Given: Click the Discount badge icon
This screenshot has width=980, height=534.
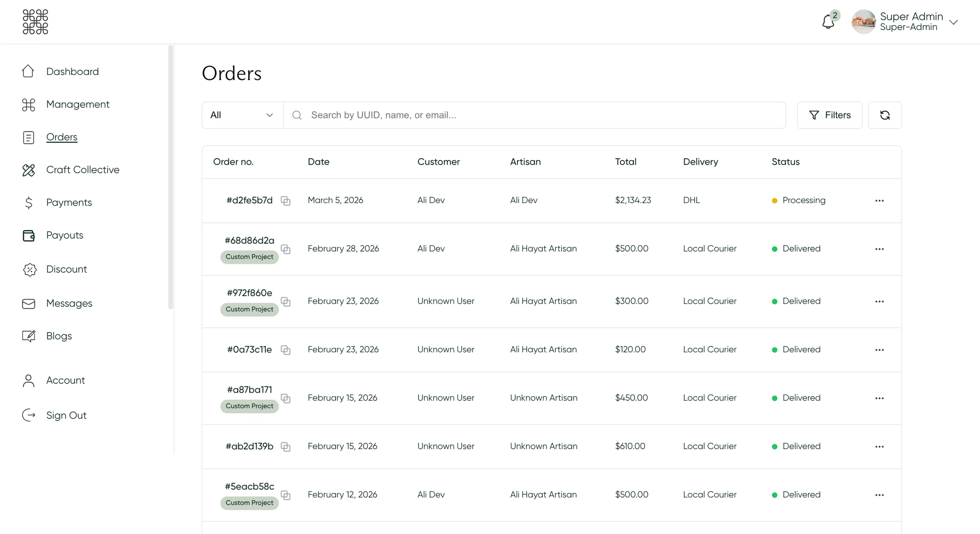Looking at the screenshot, I should (x=29, y=269).
